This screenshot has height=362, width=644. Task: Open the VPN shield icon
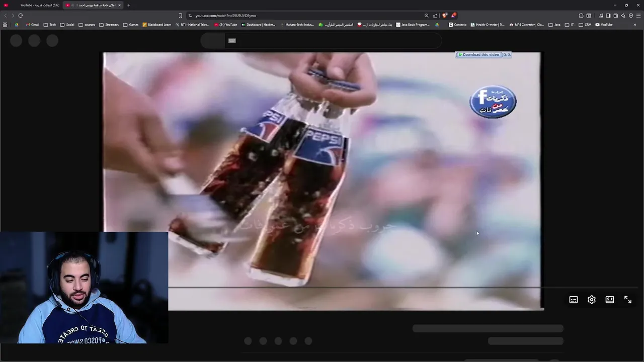[631, 16]
